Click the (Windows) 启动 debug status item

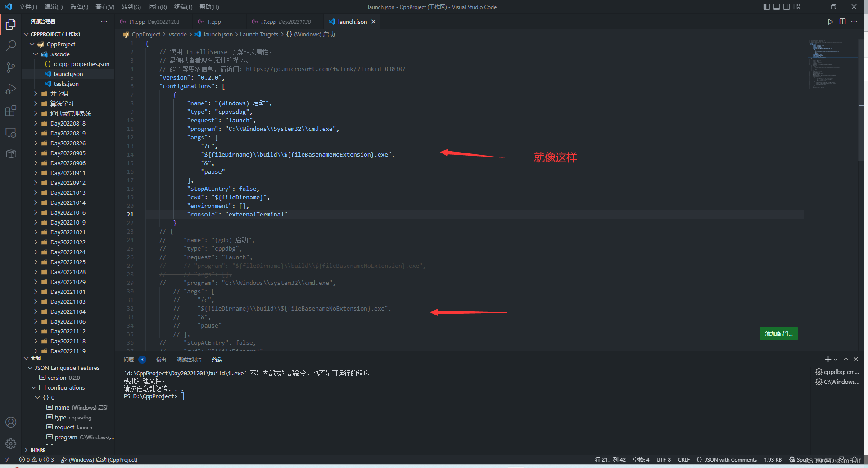(x=99, y=459)
